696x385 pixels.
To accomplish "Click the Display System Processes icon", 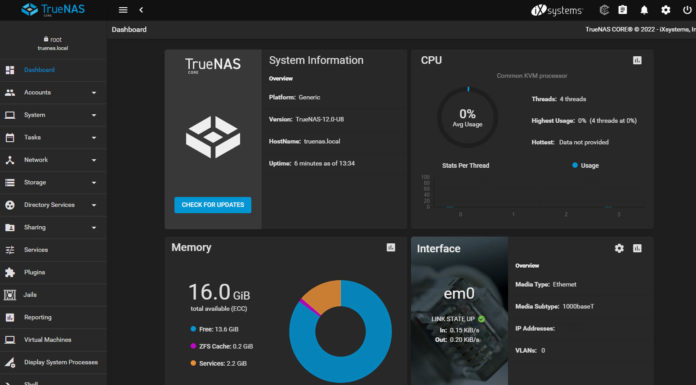I will pos(10,363).
